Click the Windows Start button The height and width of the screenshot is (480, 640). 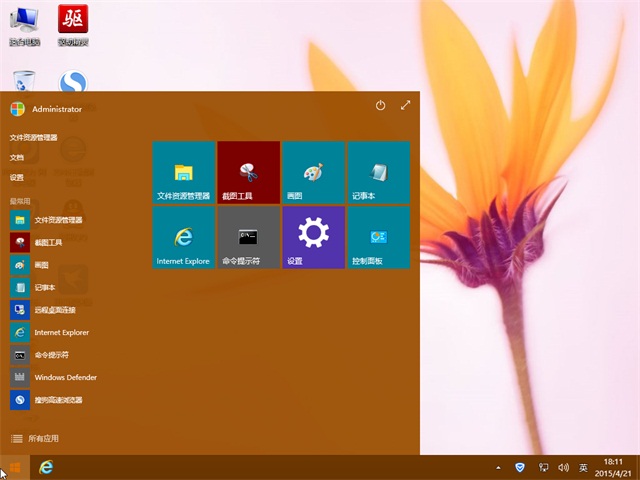(15, 467)
